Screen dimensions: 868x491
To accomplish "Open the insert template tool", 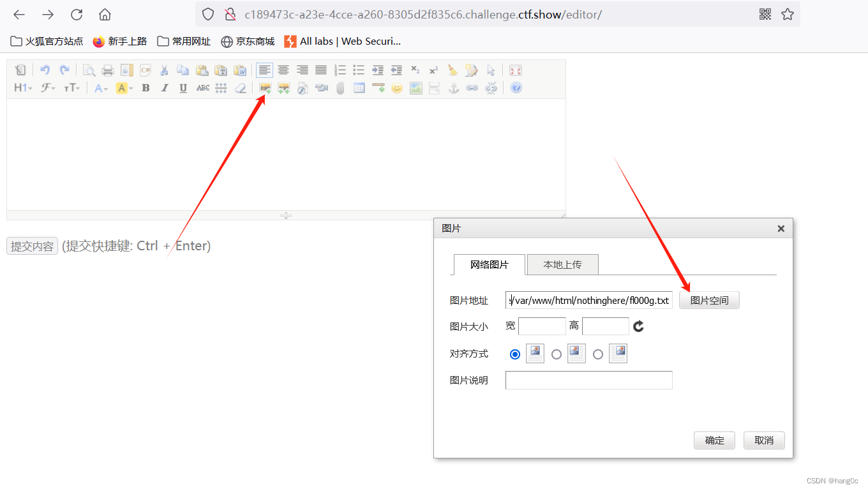I will [126, 70].
